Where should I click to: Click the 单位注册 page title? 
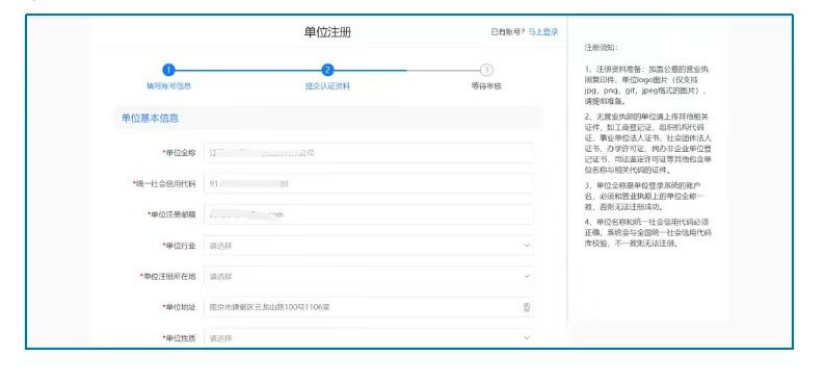pos(327,32)
